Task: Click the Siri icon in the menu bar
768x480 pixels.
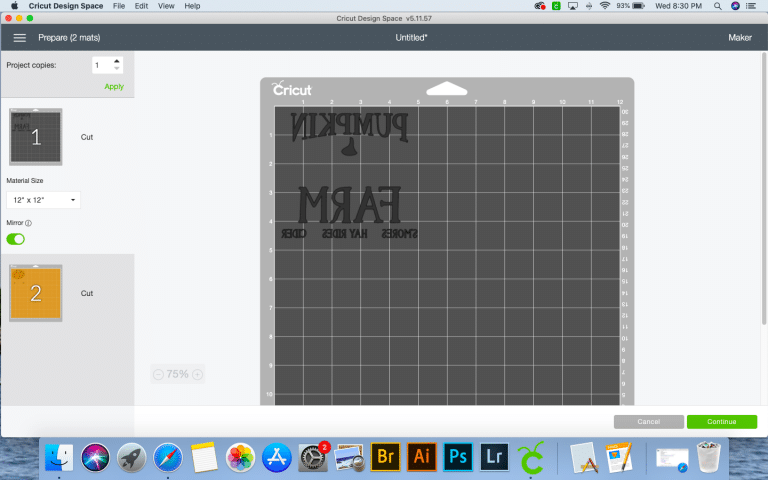Action: (735, 6)
